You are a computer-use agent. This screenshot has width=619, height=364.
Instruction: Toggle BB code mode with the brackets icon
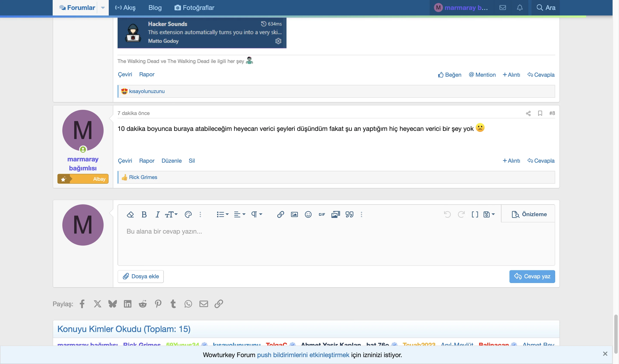pos(475,214)
